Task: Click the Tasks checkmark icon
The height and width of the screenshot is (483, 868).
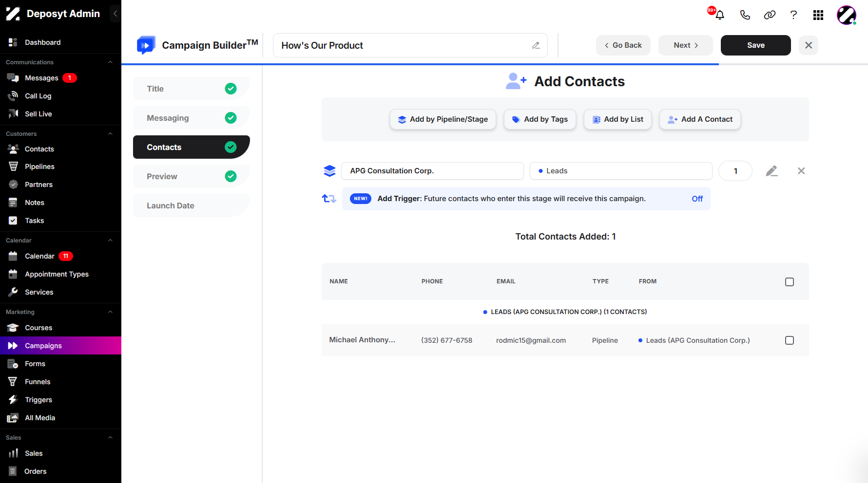Action: coord(13,221)
